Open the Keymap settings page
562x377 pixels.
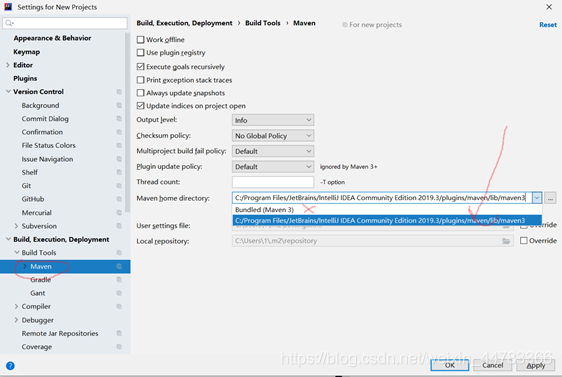click(x=27, y=52)
